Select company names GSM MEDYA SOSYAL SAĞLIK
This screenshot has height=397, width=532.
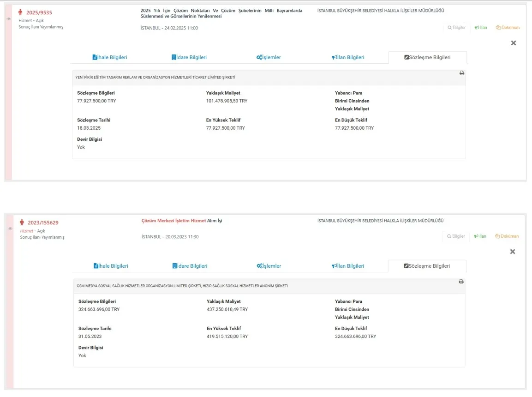182,286
